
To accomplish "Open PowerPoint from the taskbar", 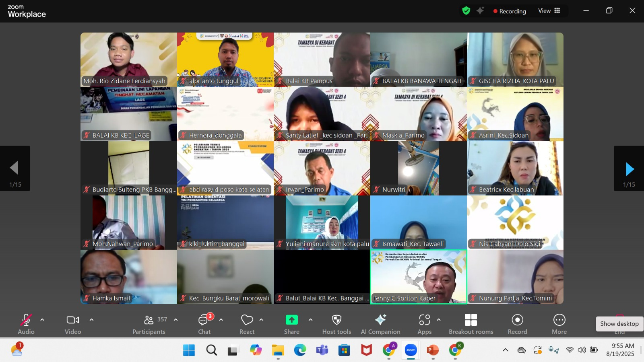I will pyautogui.click(x=433, y=350).
